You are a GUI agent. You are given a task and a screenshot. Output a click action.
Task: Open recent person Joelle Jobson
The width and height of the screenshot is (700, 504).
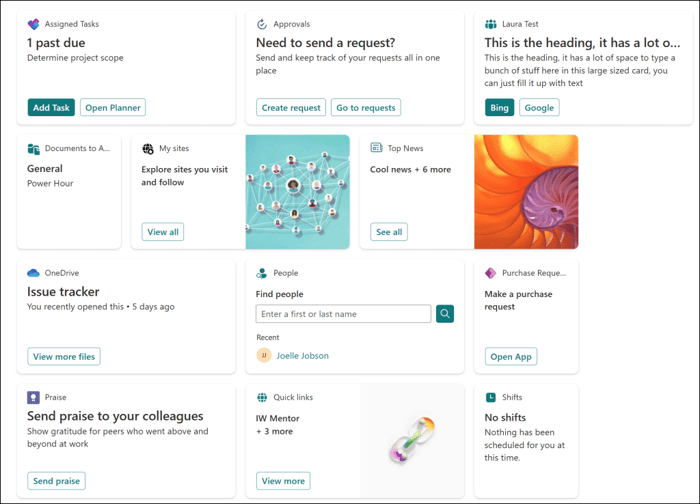point(302,355)
